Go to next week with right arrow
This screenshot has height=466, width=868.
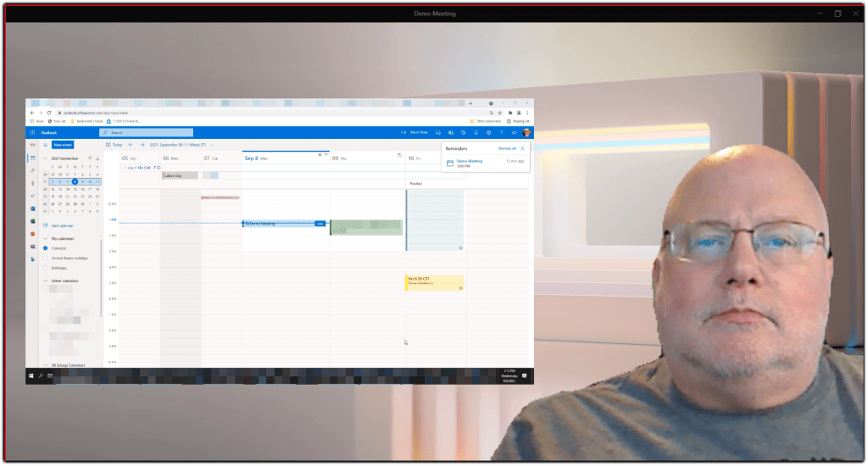click(142, 145)
